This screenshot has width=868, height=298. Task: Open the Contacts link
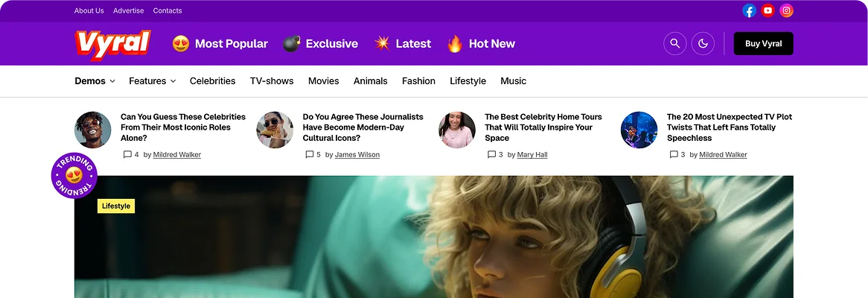pyautogui.click(x=167, y=10)
